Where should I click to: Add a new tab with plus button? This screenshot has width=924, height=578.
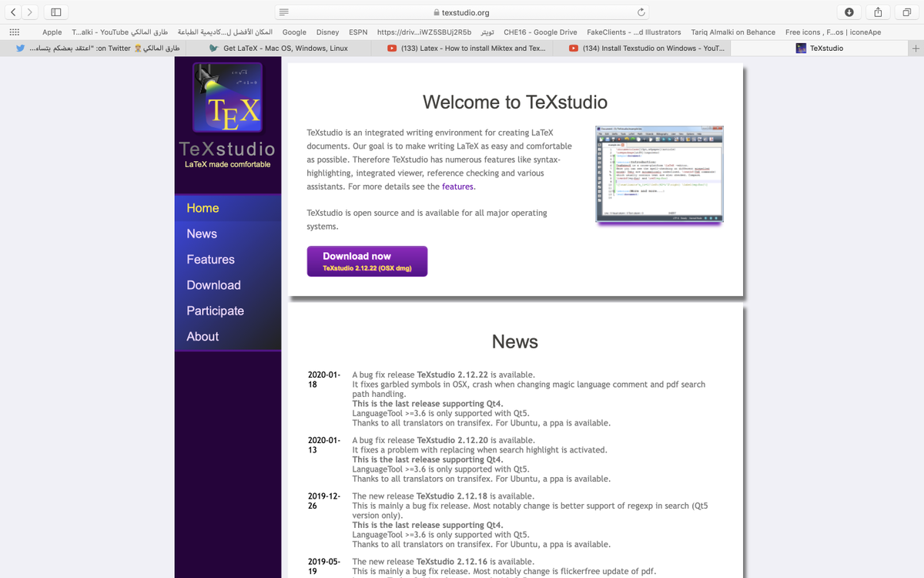[x=916, y=48]
